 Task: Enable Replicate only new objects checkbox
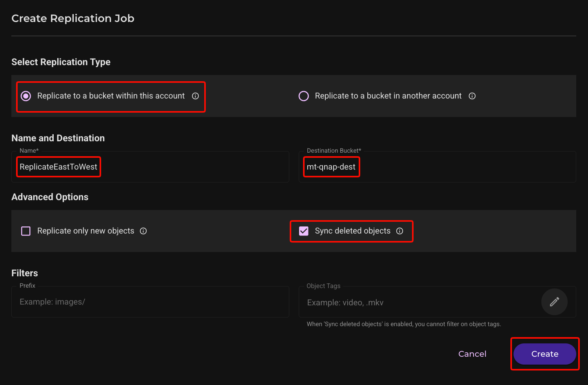[26, 231]
